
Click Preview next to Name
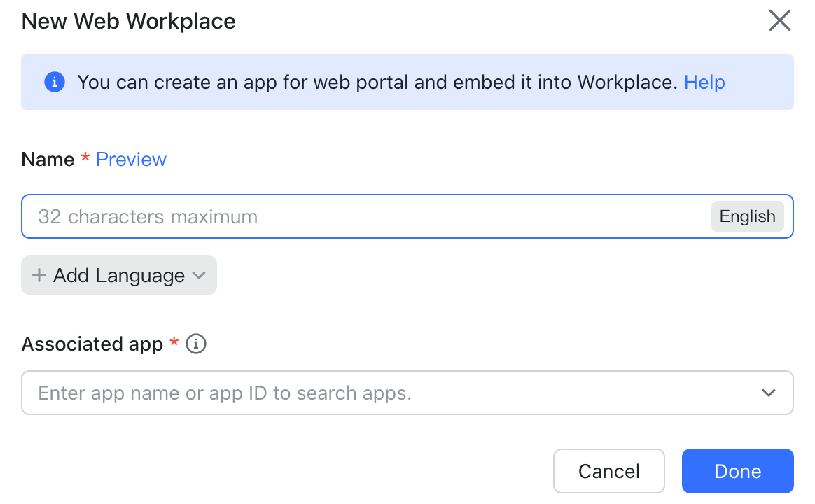click(x=131, y=159)
